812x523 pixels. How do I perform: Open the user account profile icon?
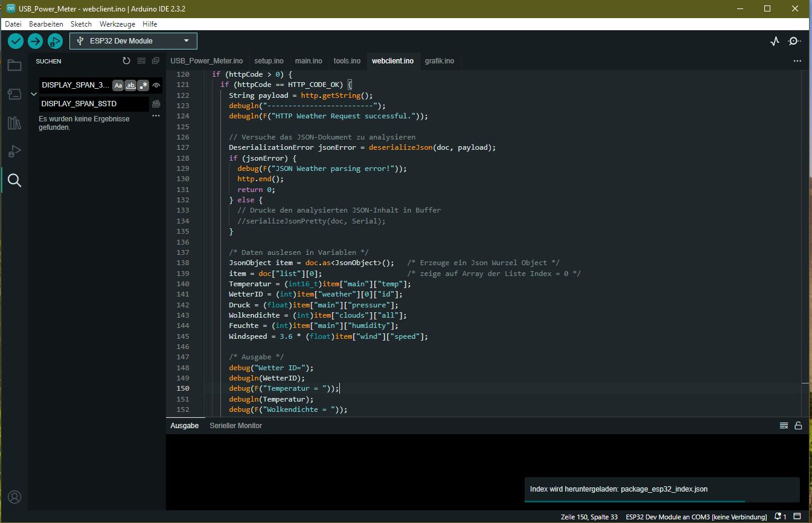14,497
